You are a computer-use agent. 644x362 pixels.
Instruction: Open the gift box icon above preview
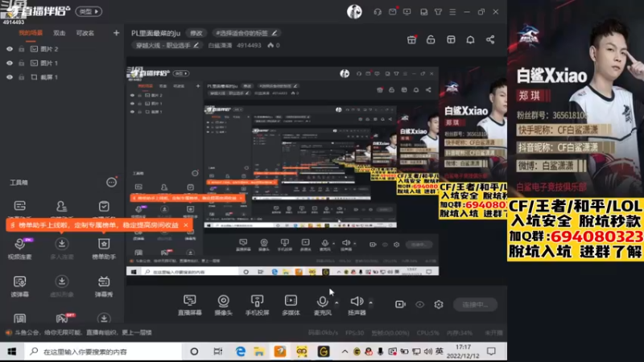411,39
